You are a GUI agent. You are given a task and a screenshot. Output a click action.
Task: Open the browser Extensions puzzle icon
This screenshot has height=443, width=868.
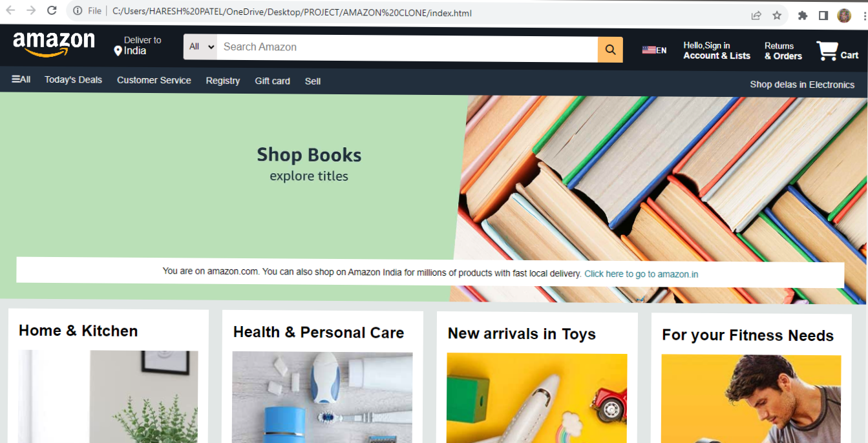(x=803, y=15)
